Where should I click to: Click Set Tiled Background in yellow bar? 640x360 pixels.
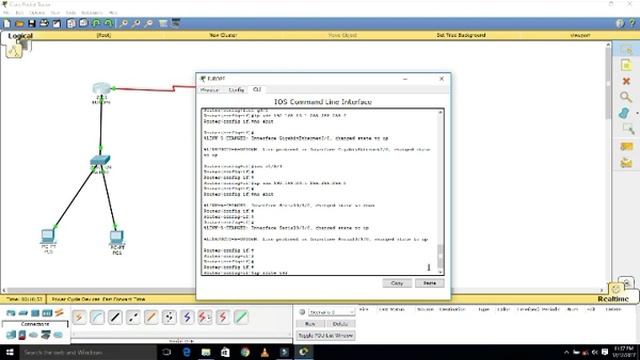[461, 35]
